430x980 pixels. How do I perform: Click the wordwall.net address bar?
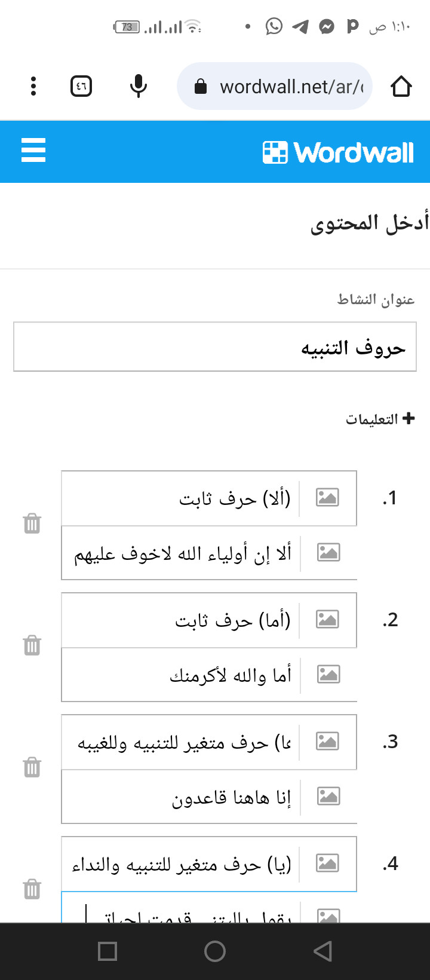[x=275, y=87]
